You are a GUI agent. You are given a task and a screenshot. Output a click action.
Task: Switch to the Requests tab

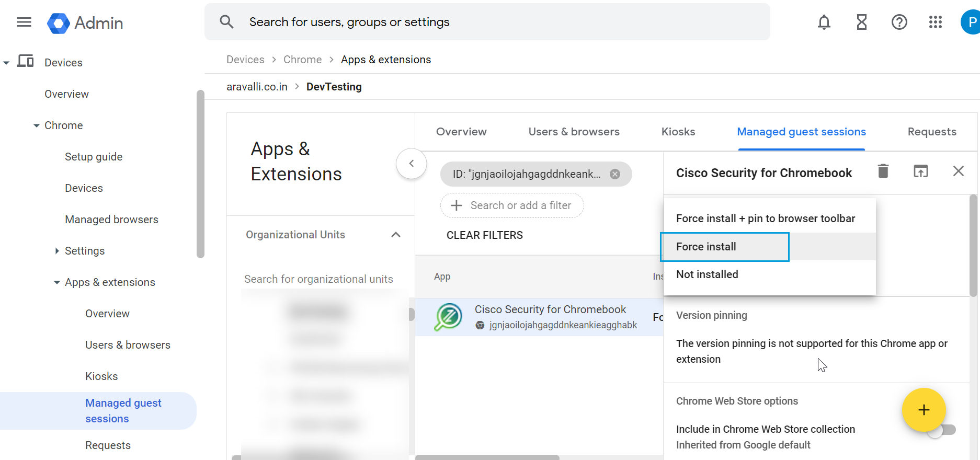tap(932, 132)
